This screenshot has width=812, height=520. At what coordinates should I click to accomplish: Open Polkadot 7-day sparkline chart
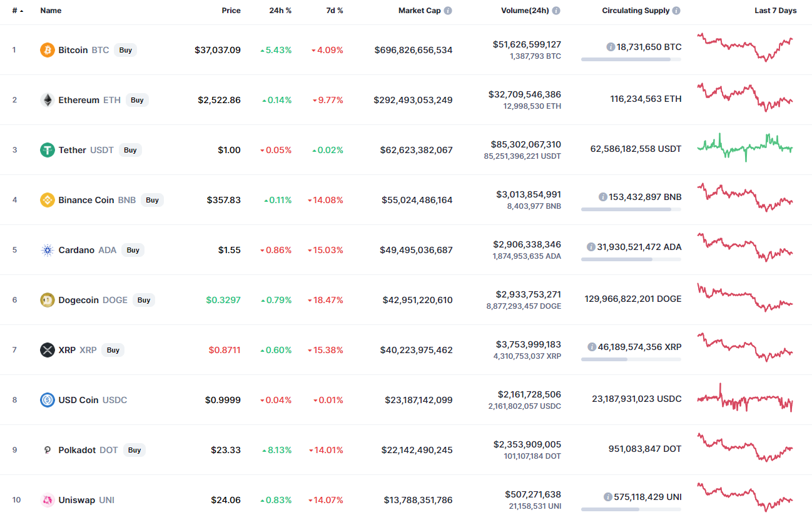(x=745, y=447)
